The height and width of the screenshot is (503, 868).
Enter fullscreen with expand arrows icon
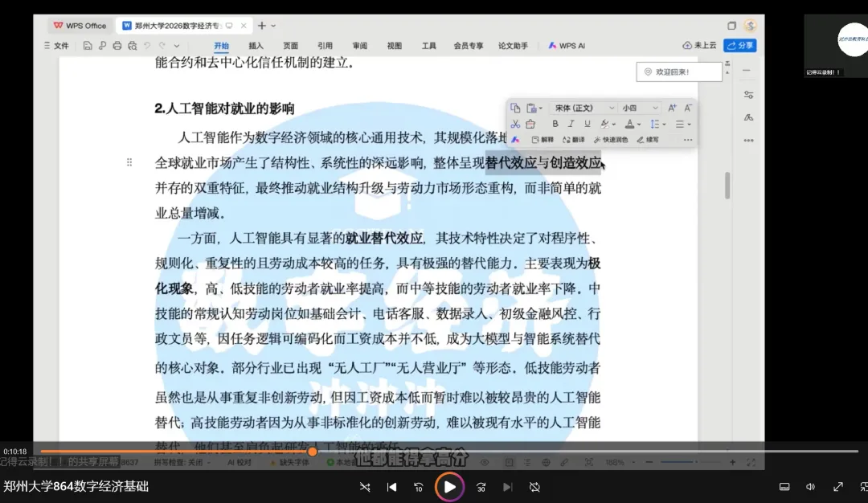[837, 487]
